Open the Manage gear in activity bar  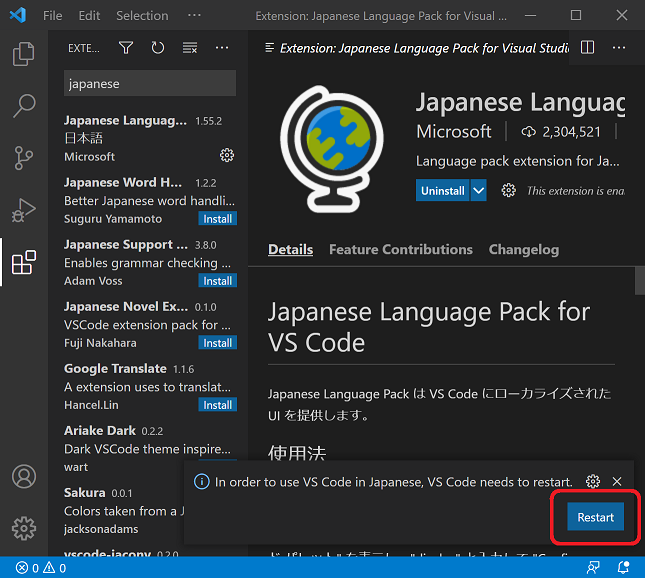click(x=23, y=528)
